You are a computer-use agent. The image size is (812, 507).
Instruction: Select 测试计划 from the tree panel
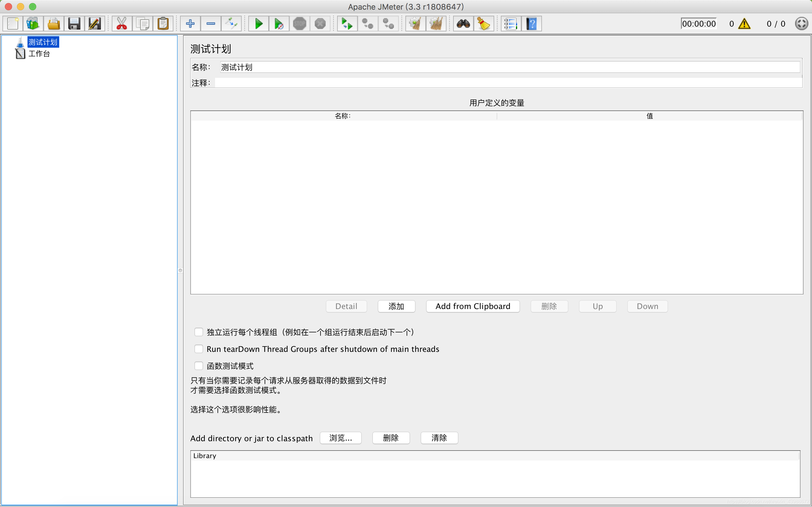coord(42,41)
